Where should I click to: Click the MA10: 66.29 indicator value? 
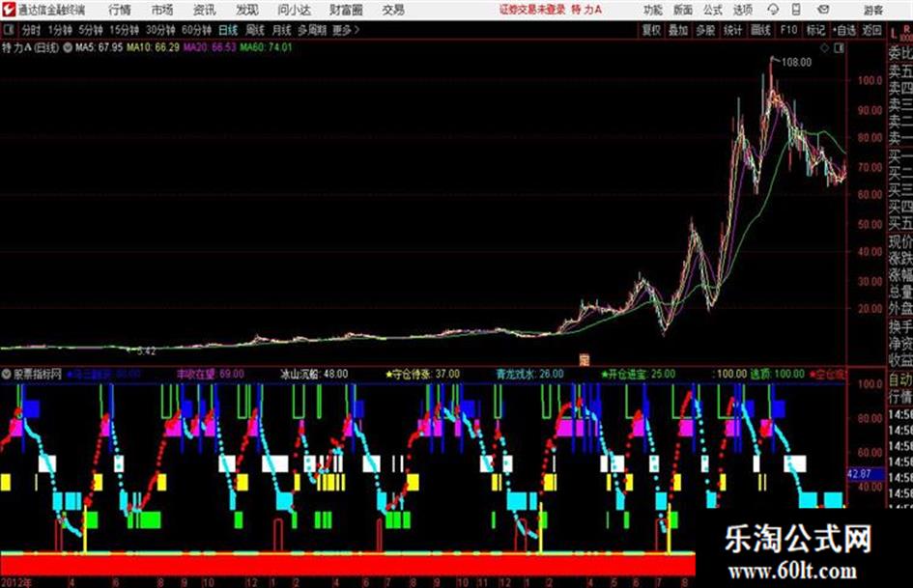tap(154, 47)
